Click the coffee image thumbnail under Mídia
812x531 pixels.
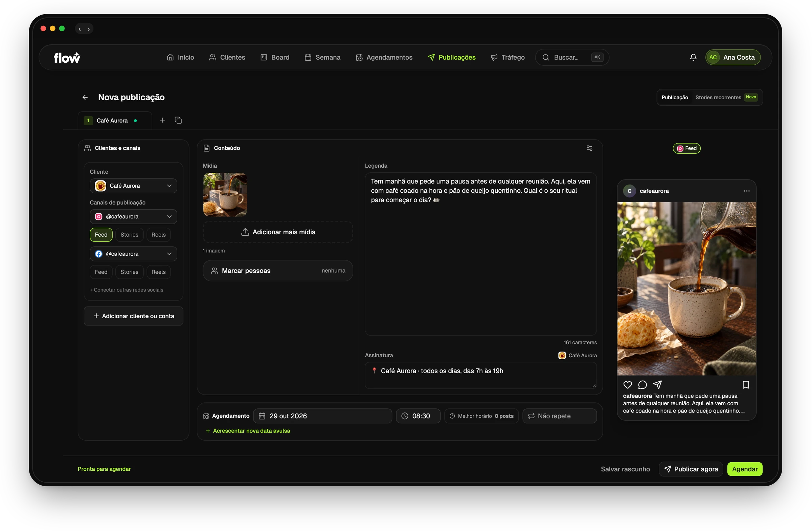[225, 195]
